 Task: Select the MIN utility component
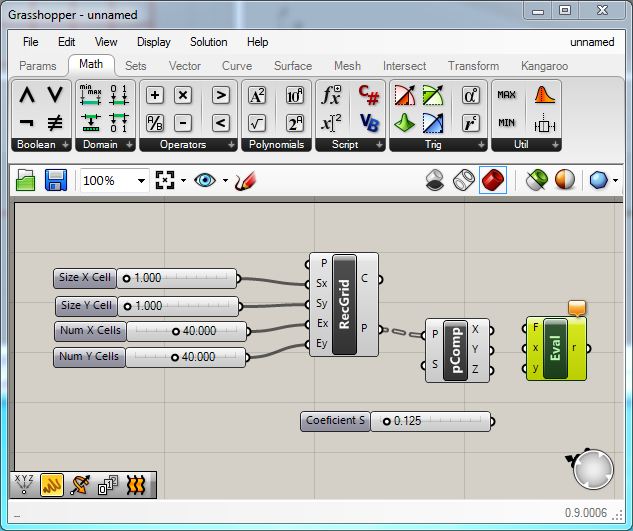(x=506, y=123)
